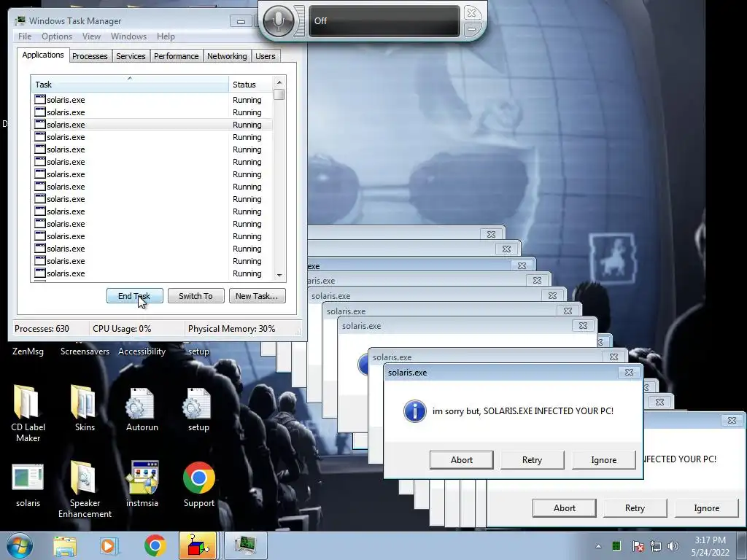Click the colorful blocks taskbar app
747x560 pixels.
[198, 545]
